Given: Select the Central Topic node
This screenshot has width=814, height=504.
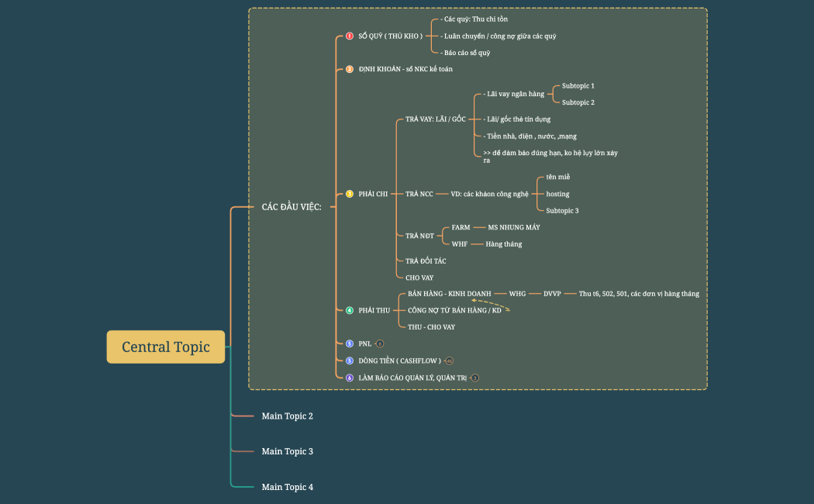Looking at the screenshot, I should coord(166,347).
